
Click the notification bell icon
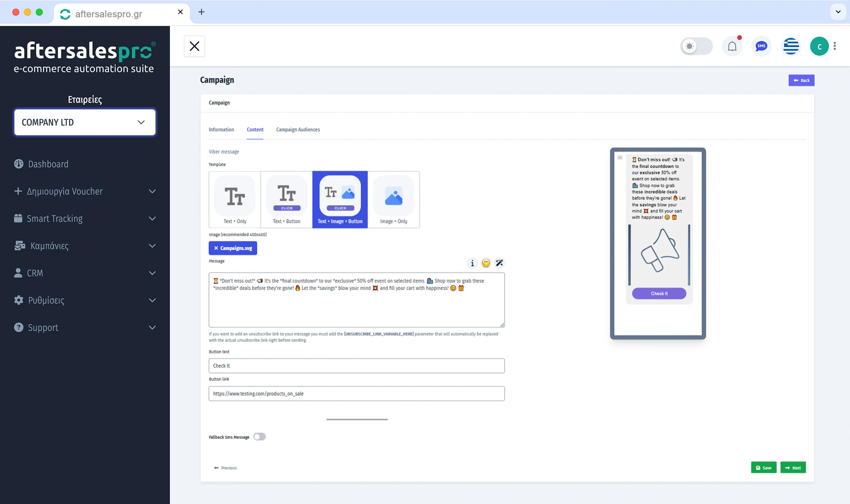[x=732, y=46]
